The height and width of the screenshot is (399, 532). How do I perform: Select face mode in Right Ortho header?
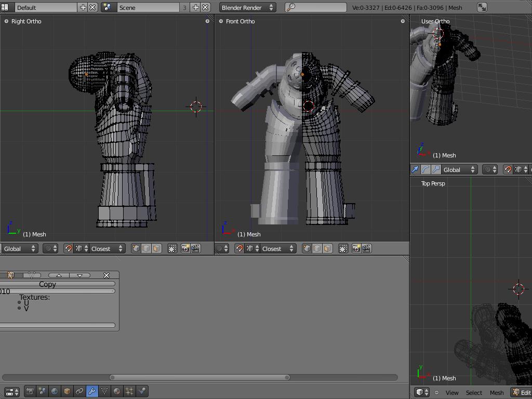coord(156,249)
